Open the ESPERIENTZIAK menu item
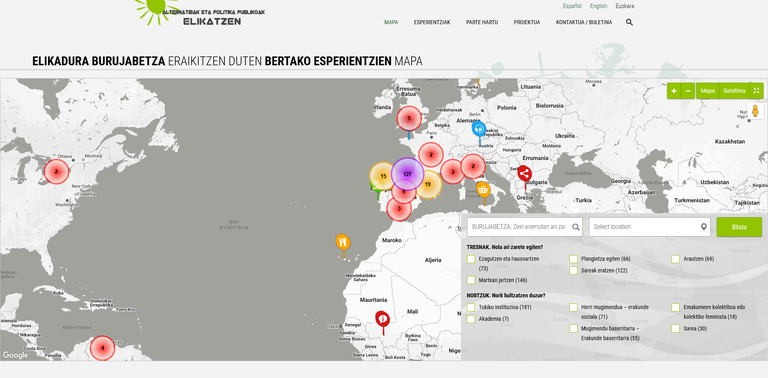Viewport: 768px width, 378px height. 432,23
